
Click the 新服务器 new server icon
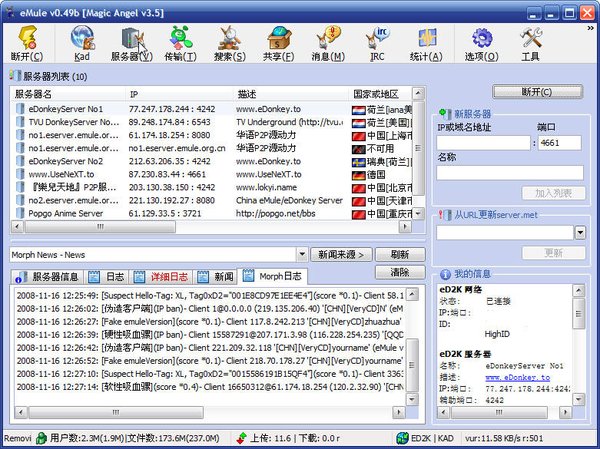(445, 113)
